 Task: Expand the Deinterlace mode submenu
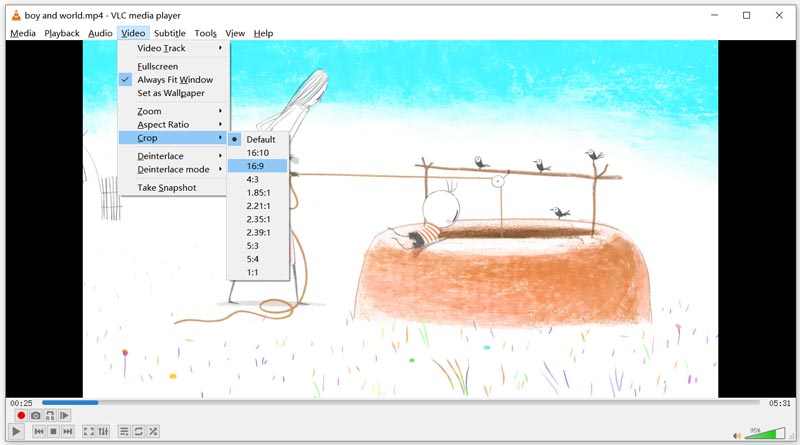[x=173, y=169]
